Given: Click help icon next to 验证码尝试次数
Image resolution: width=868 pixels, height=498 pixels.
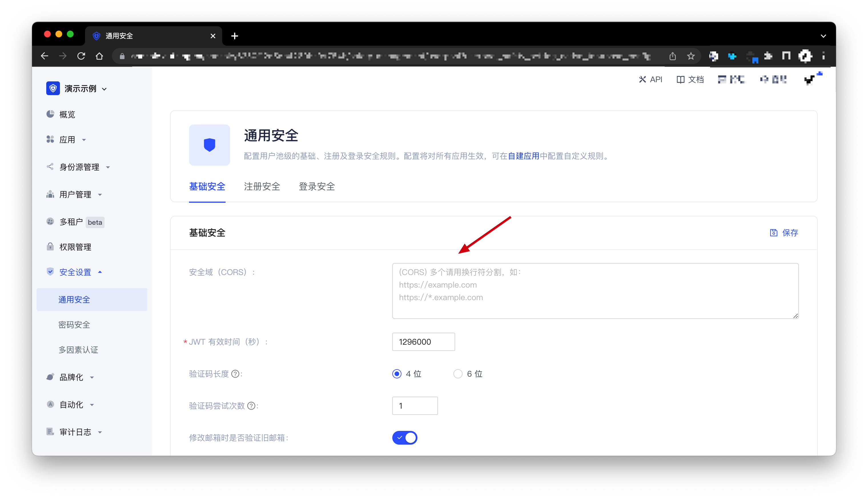Looking at the screenshot, I should [251, 406].
